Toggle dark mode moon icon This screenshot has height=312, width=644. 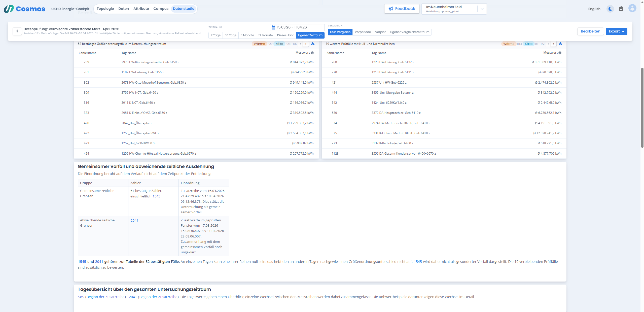coord(610,9)
